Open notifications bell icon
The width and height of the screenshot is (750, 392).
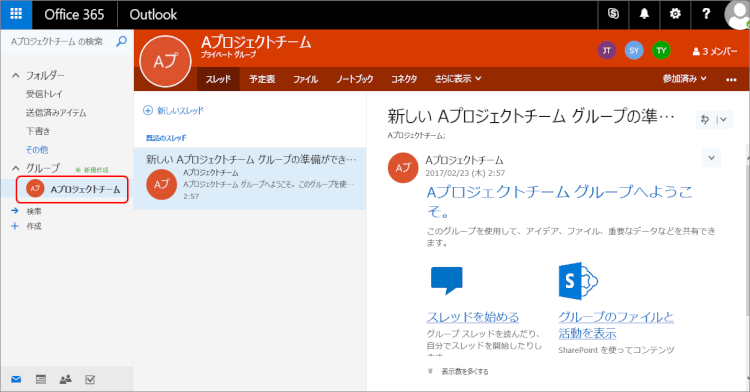coord(644,14)
